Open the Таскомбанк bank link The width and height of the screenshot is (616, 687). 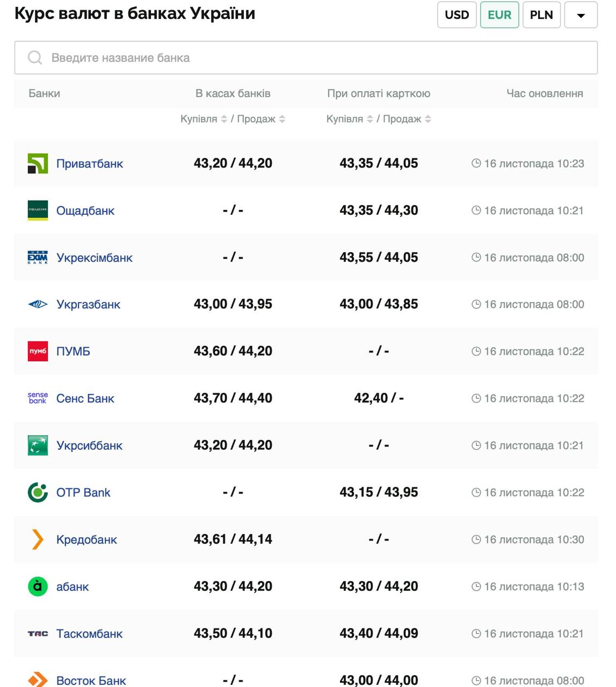point(89,634)
